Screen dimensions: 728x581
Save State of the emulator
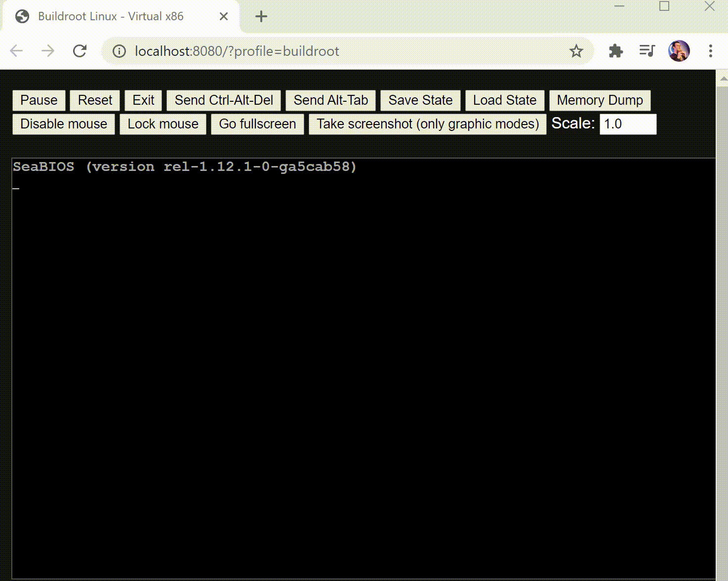[420, 100]
